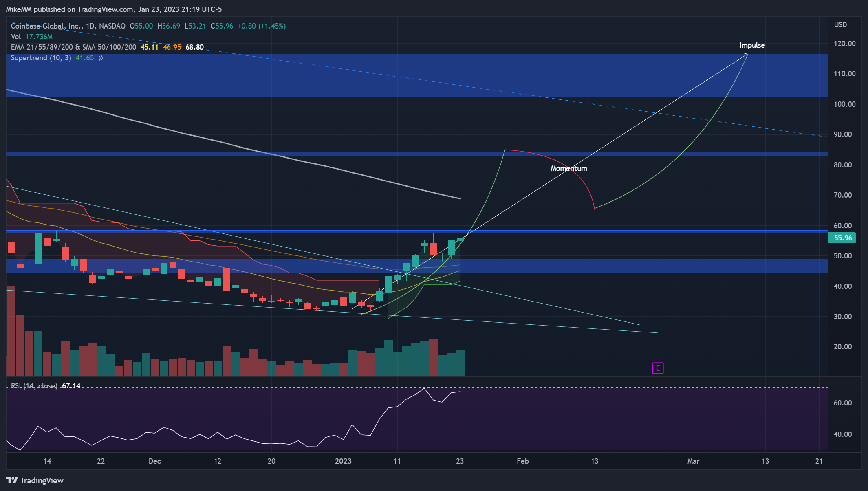Click the price change +0.80 (+1.45%) text
This screenshot has height=491, width=868.
pyautogui.click(x=262, y=26)
